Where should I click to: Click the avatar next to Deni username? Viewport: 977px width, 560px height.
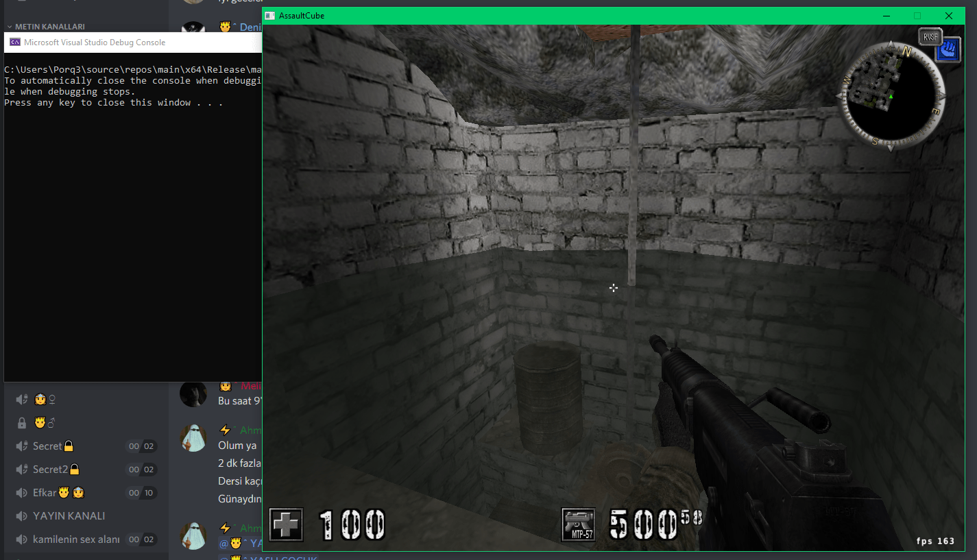(x=193, y=29)
